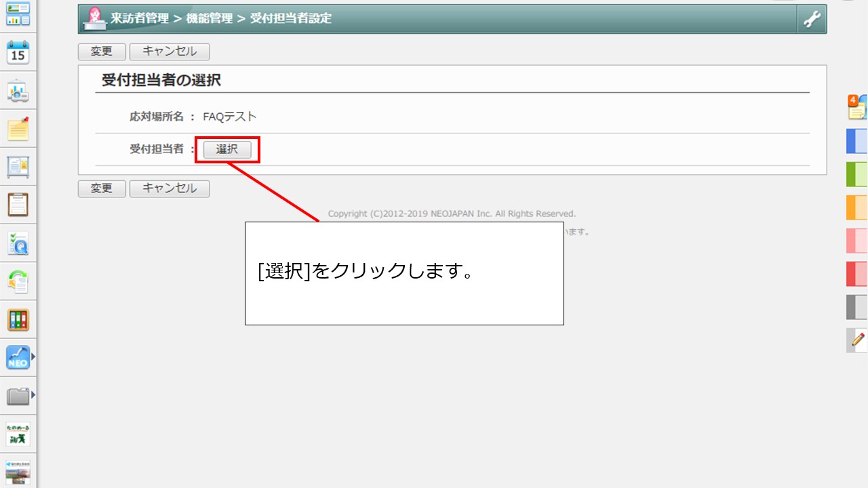Open the projector presentation icon in sidebar
Viewport: 868px width, 488px height.
[18, 91]
